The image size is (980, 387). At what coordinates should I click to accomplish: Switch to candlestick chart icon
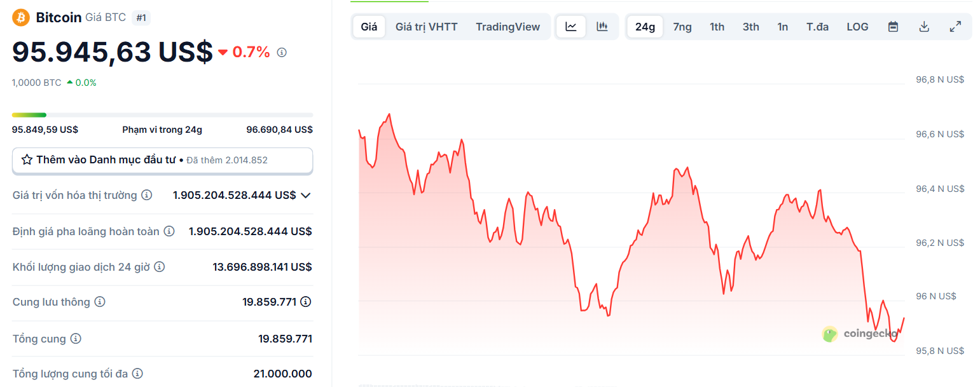[602, 27]
